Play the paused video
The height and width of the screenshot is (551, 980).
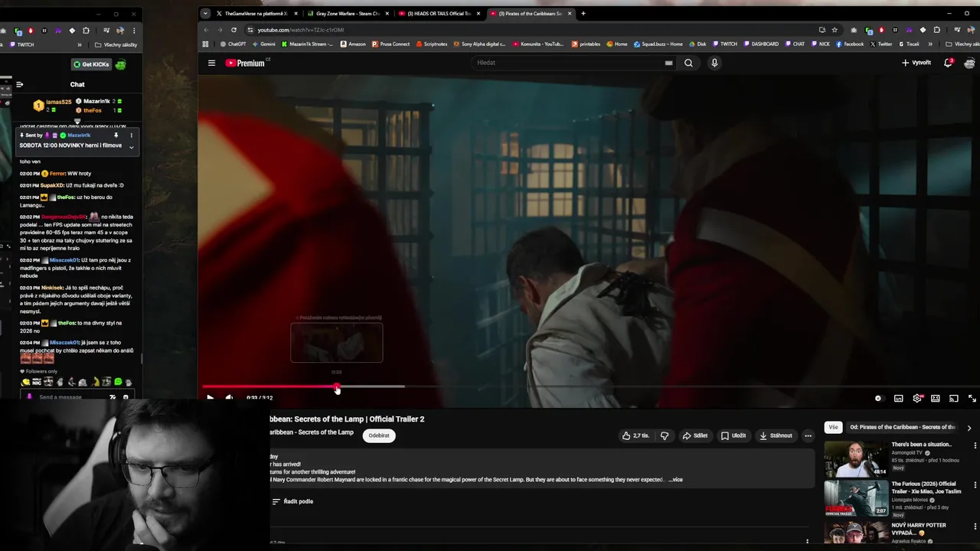[210, 398]
